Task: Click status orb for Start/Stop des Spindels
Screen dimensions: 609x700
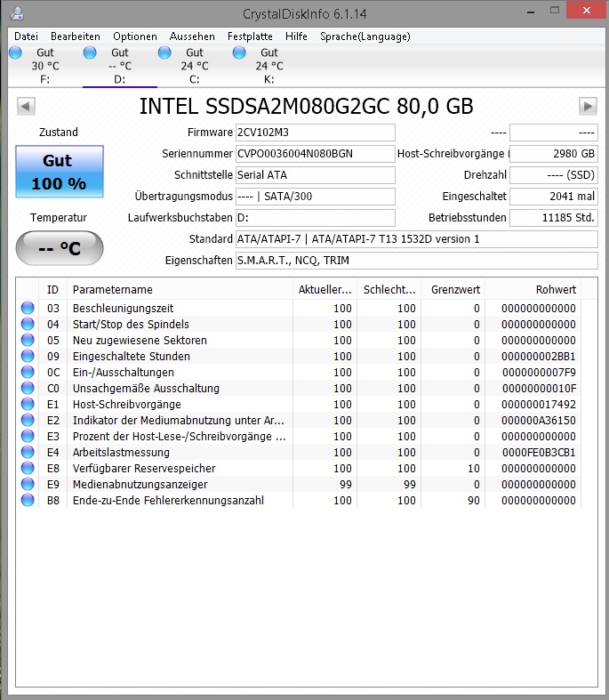Action: [x=28, y=324]
